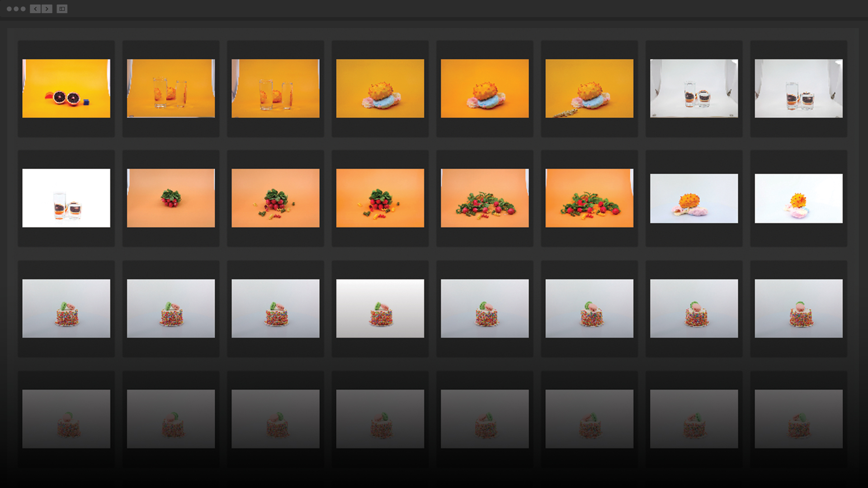Select the brightest sprinkle cake photo
The height and width of the screenshot is (488, 868).
pyautogui.click(x=380, y=309)
